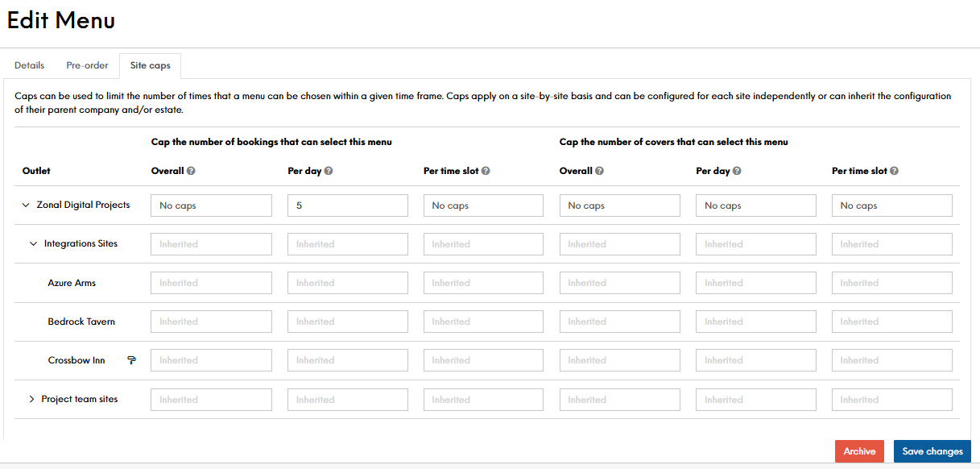The image size is (980, 469).
Task: Collapse the Integrations Sites group
Action: tap(33, 244)
